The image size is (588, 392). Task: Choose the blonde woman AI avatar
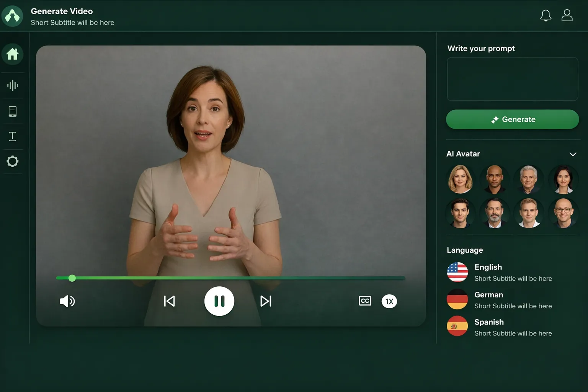pyautogui.click(x=460, y=179)
